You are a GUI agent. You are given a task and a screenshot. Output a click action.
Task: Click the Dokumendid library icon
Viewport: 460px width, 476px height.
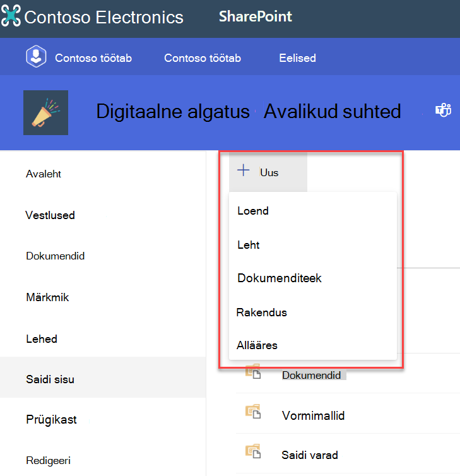(253, 372)
